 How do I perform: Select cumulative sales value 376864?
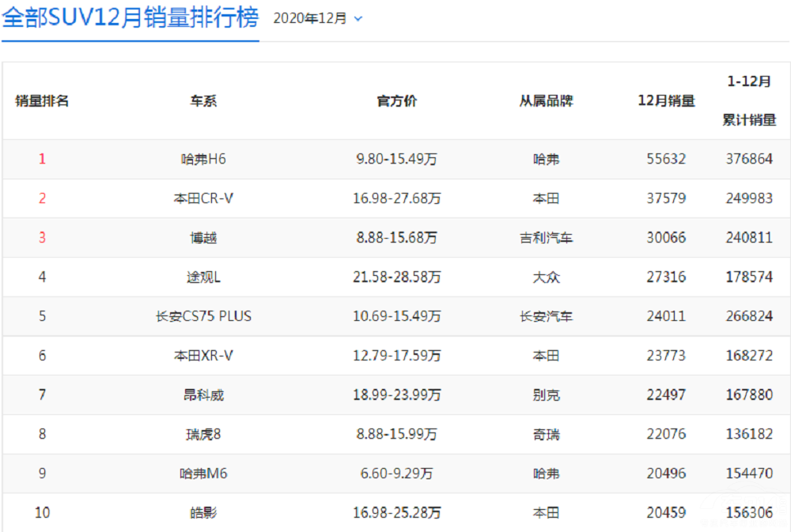[x=749, y=160]
